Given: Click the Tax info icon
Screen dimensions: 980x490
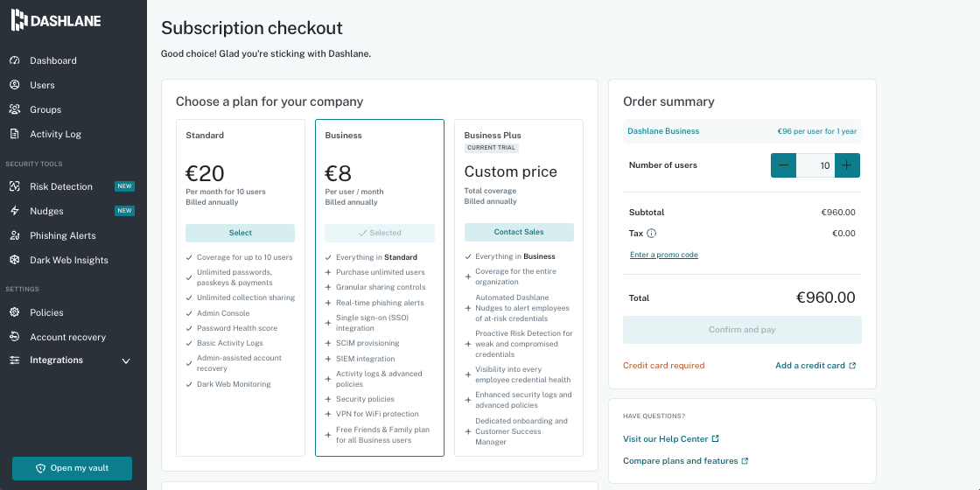Looking at the screenshot, I should pyautogui.click(x=652, y=234).
